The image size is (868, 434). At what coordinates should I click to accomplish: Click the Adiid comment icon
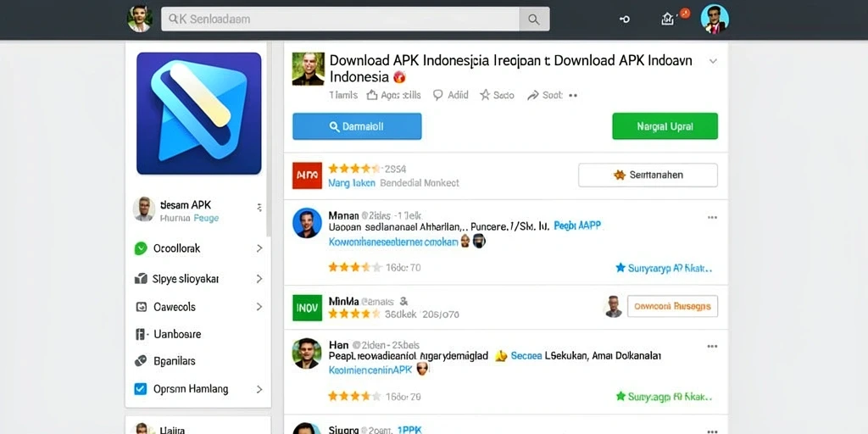(x=438, y=95)
